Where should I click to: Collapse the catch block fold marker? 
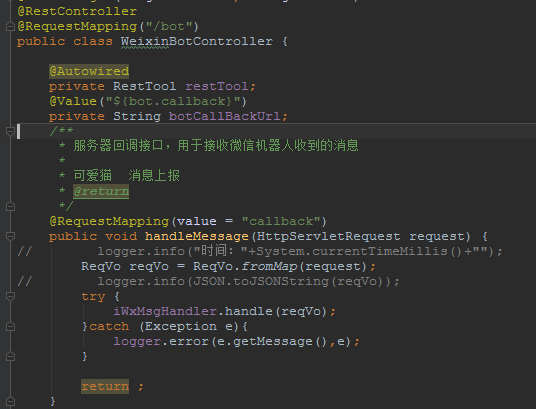tap(10, 326)
